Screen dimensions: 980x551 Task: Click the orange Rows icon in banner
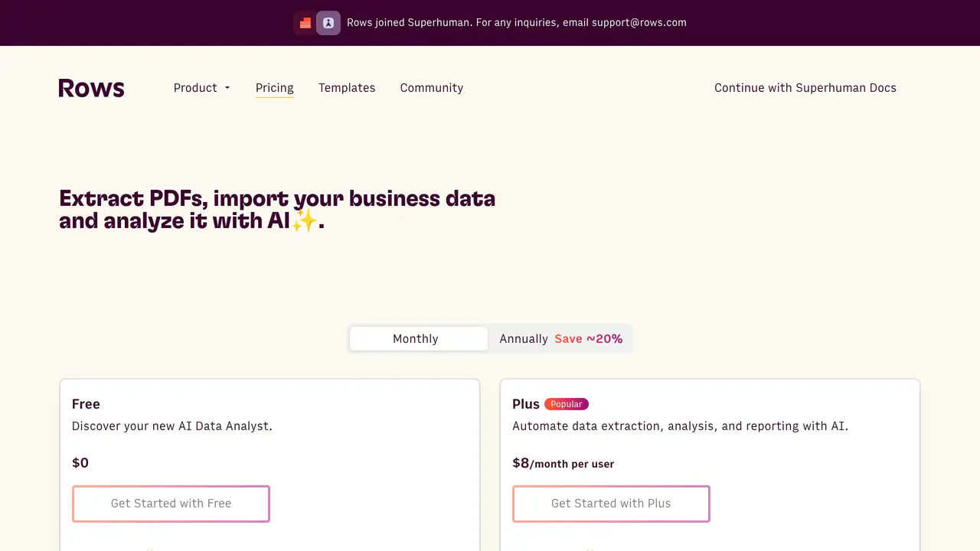pyautogui.click(x=305, y=23)
